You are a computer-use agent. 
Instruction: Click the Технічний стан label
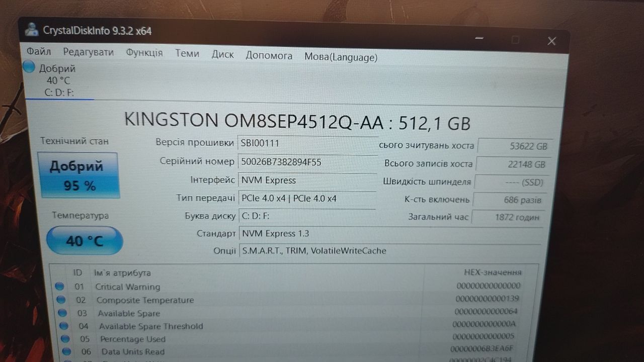click(74, 141)
